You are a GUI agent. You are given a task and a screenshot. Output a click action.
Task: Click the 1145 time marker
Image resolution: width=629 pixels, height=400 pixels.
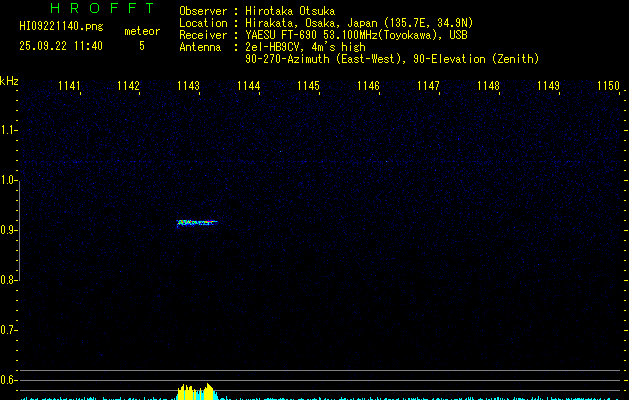[x=308, y=86]
